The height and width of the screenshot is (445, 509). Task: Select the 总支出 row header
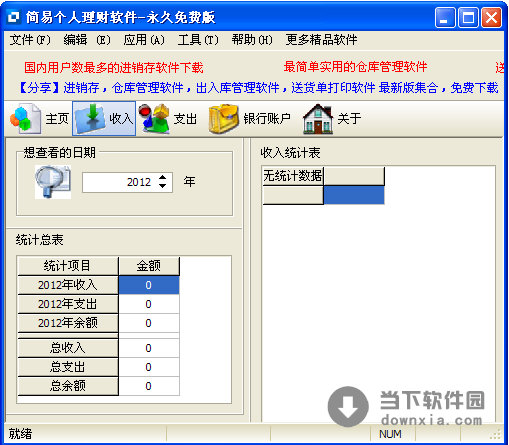coord(68,367)
